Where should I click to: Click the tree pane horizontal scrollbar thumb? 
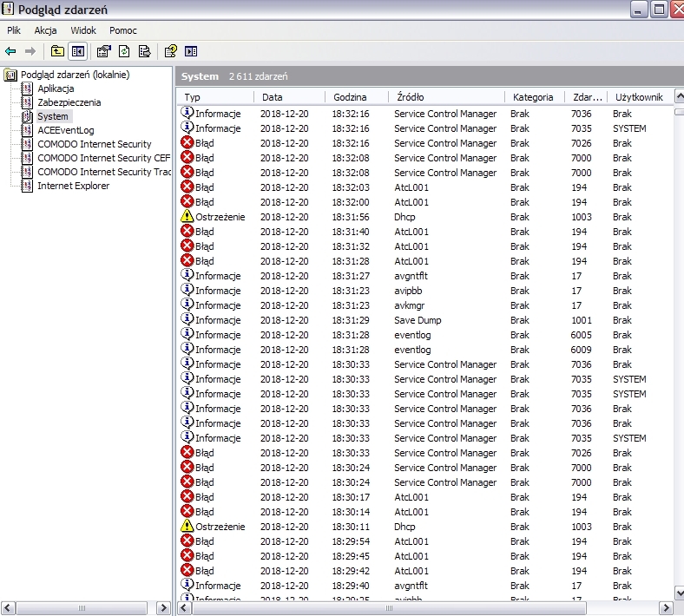[x=82, y=607]
